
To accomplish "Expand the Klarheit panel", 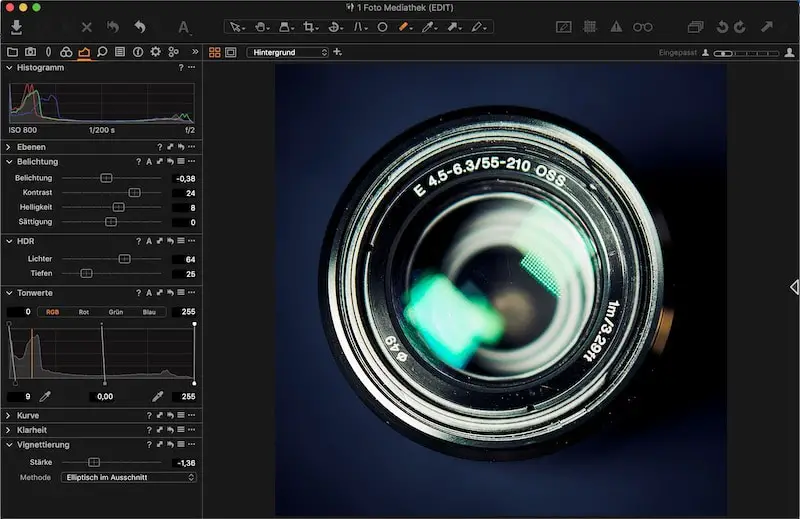I will (9, 430).
